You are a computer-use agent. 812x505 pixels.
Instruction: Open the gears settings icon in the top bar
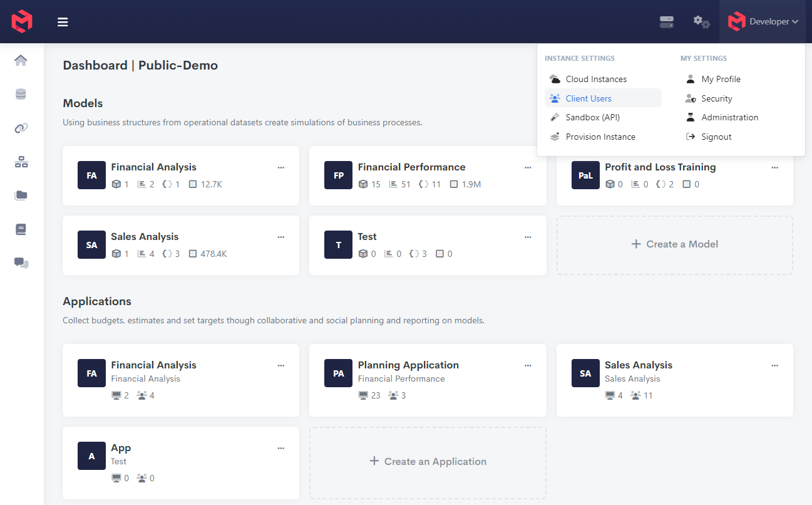point(701,22)
